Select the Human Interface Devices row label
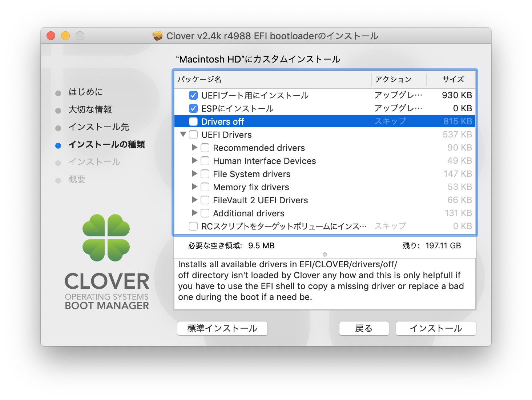The width and height of the screenshot is (532, 400). click(265, 161)
